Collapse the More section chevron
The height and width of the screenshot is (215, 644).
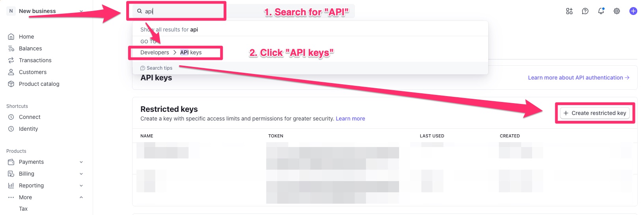(81, 197)
